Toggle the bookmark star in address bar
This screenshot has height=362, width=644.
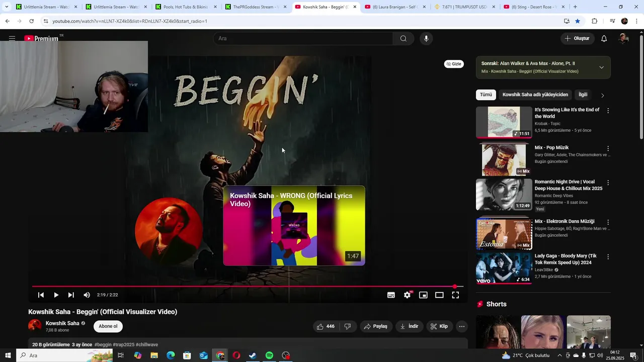pos(578,21)
